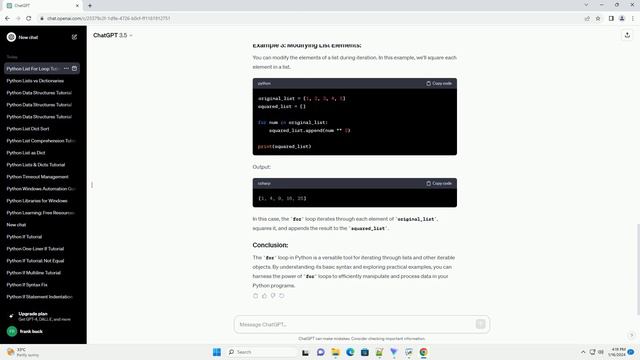The image size is (640, 360).
Task: Open options menu for Python List For Loop chat
Action: 66,69
